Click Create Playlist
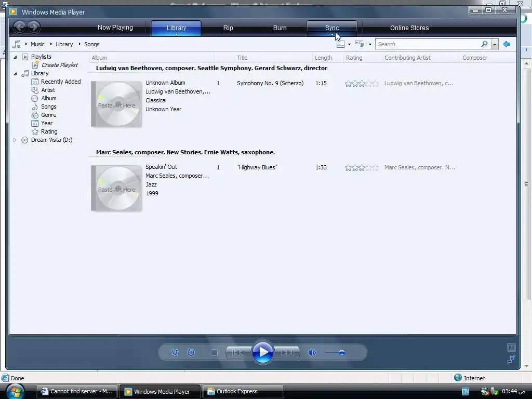This screenshot has width=532, height=399. pos(59,65)
